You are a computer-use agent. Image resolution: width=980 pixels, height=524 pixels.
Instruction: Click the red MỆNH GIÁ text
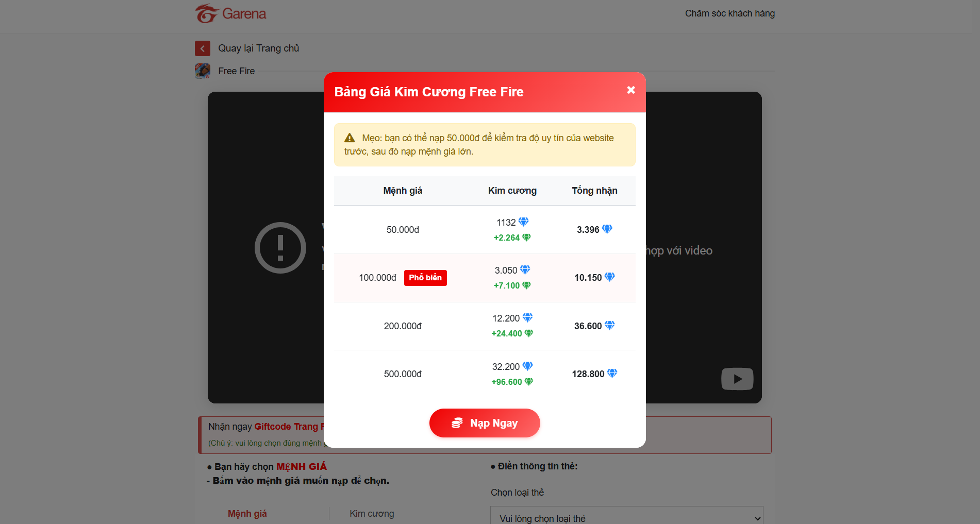point(302,467)
